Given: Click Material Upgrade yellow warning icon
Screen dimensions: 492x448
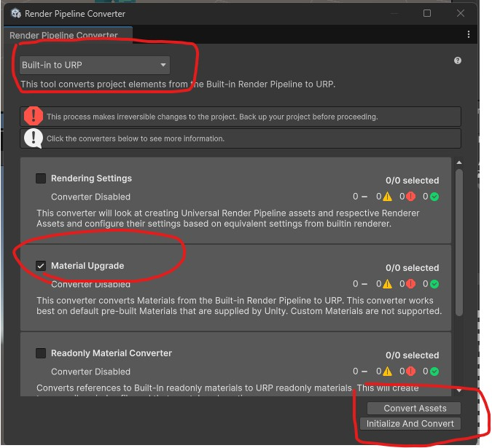Looking at the screenshot, I should 388,284.
